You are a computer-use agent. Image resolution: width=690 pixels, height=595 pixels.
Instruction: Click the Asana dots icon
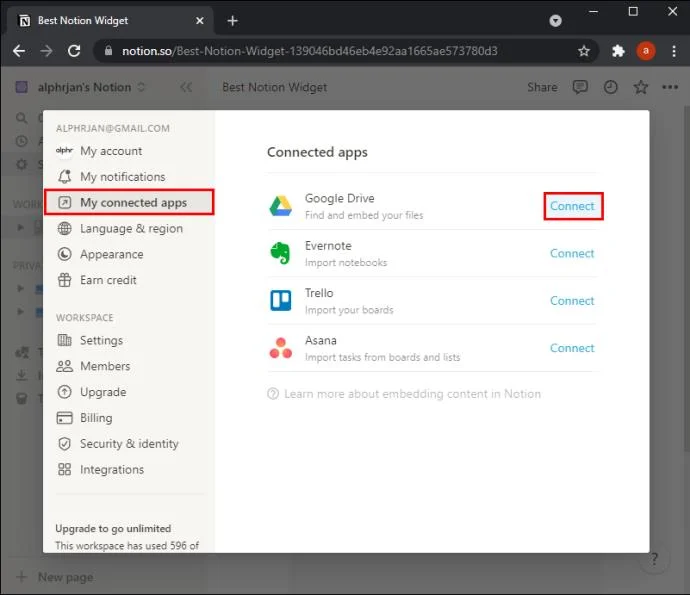281,348
